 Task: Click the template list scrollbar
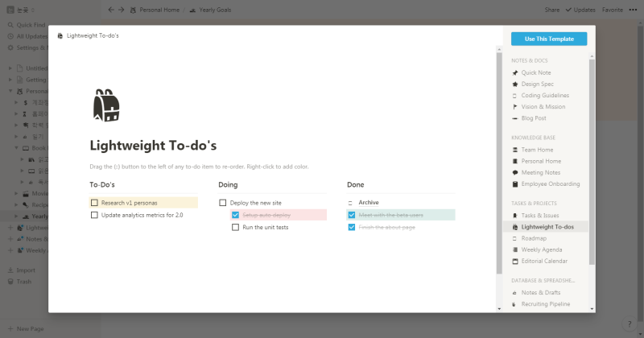coord(592,162)
